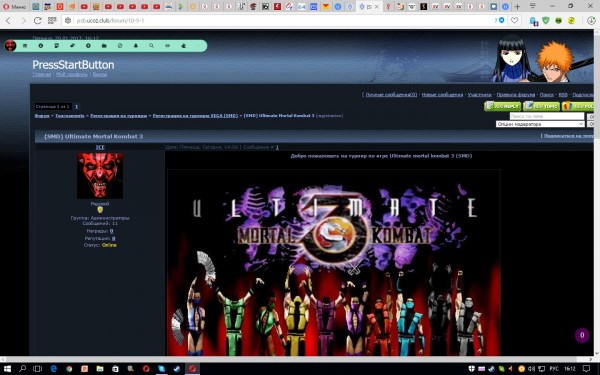Open the Opera Меню button

(x=14, y=7)
